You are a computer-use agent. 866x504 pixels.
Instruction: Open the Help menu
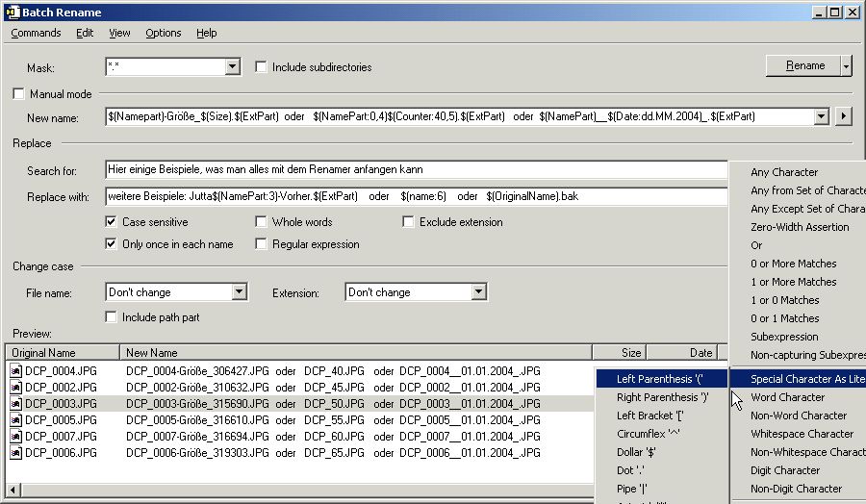point(207,33)
